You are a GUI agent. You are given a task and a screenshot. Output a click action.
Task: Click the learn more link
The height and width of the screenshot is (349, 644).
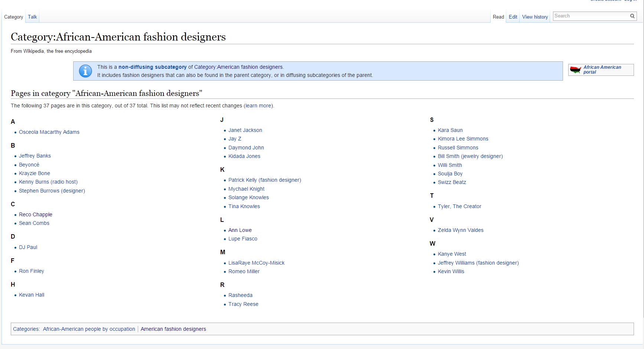point(258,106)
